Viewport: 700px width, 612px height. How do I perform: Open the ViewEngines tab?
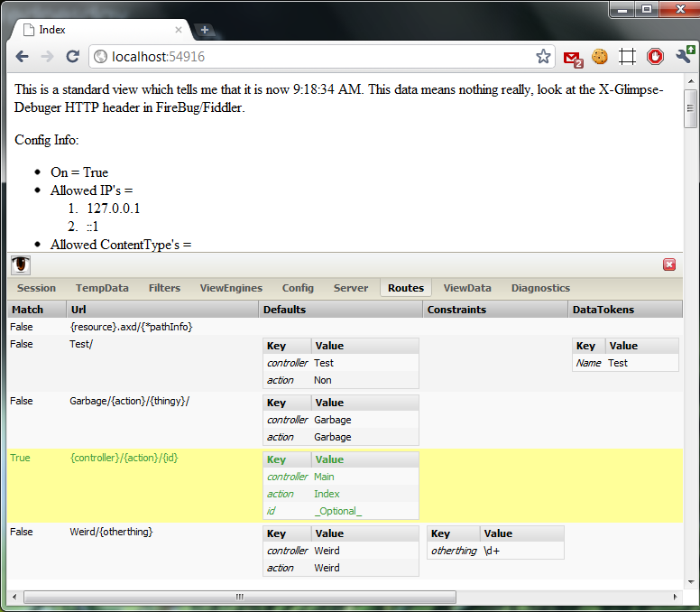coord(231,288)
